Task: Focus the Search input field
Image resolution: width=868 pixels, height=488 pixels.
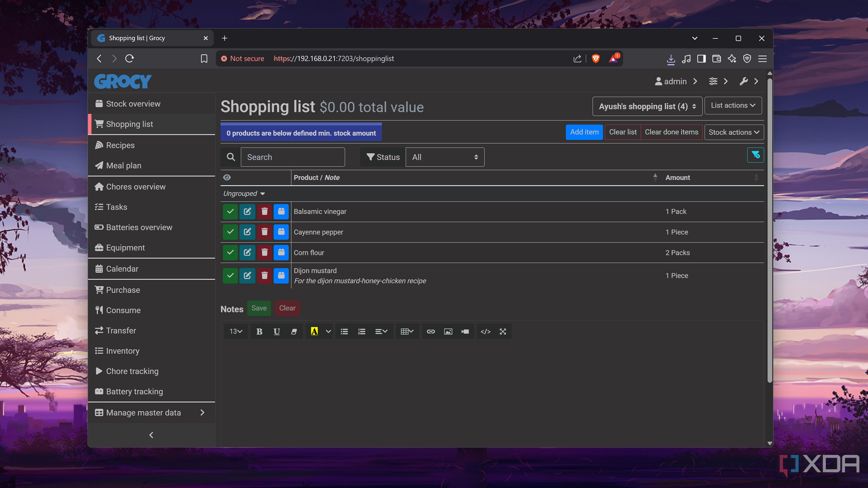Action: 292,157
